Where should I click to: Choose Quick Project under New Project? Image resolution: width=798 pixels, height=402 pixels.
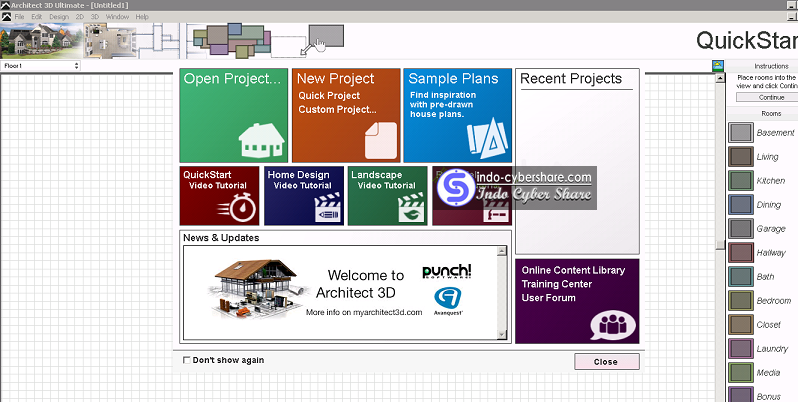tap(329, 96)
